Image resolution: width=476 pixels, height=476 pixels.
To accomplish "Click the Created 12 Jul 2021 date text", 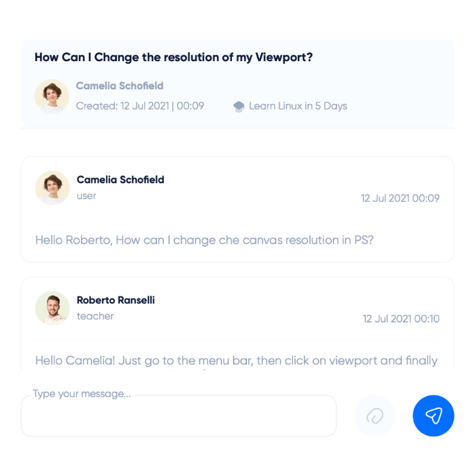I will pyautogui.click(x=140, y=106).
